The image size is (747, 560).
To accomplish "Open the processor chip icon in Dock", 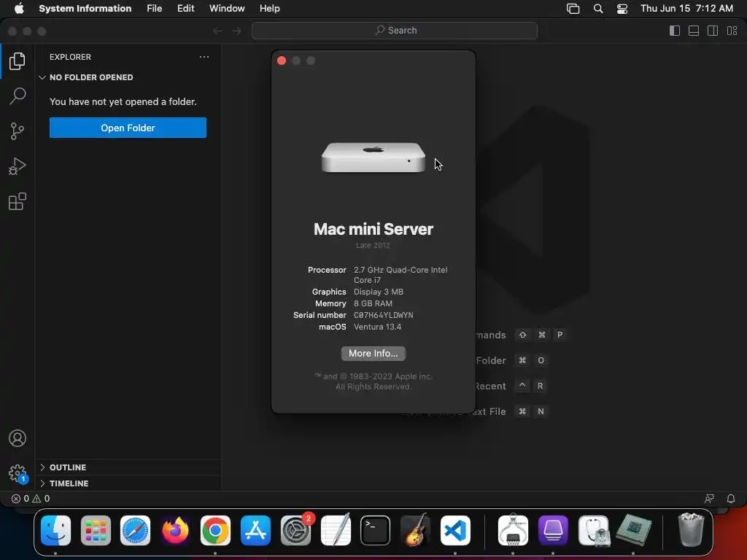I will (633, 530).
